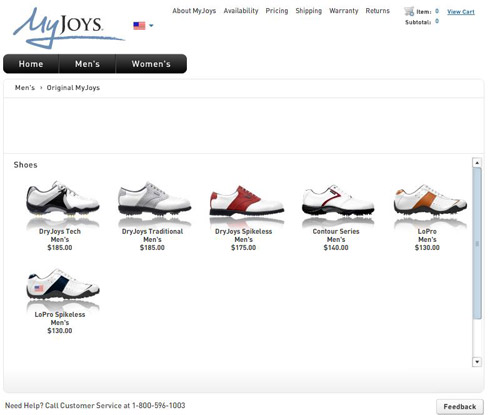The image size is (490, 415).
Task: Open the View Cart link
Action: pos(461,12)
